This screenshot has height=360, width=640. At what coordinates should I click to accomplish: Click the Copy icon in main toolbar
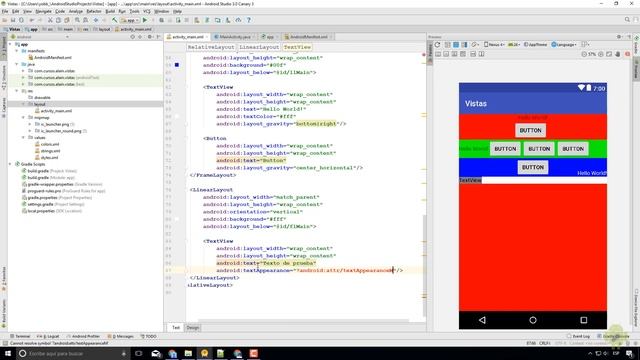tap(58, 20)
